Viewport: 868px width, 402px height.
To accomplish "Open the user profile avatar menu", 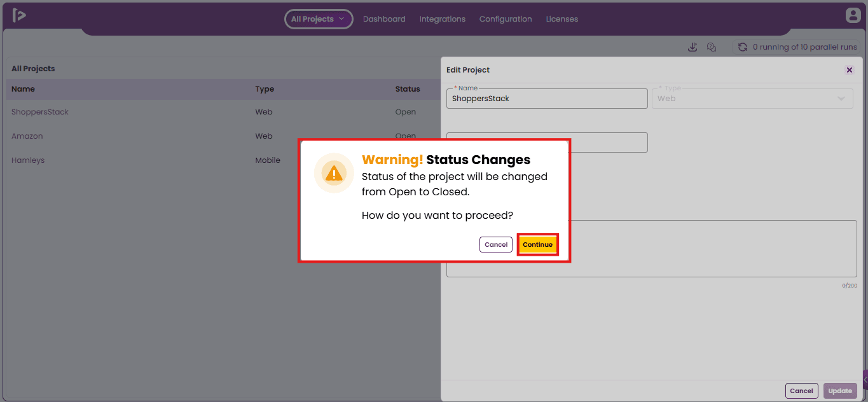I will tap(853, 15).
